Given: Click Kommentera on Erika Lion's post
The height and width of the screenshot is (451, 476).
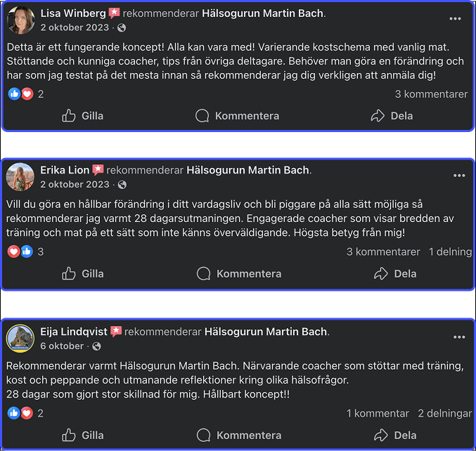Looking at the screenshot, I should pos(238,274).
